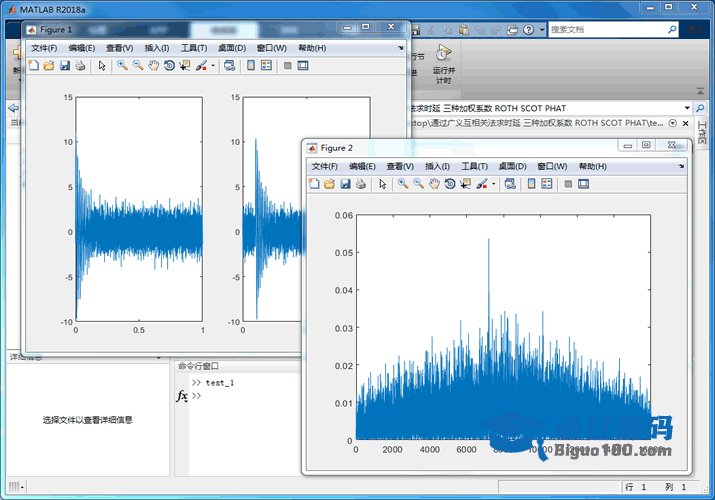Activate Rotate 3D tool in Figure 2
Viewport: 715px width, 500px height.
[450, 184]
